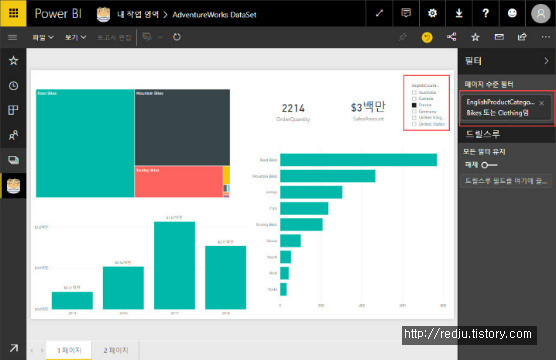Select the dark Mountain Bikes treemap block
This screenshot has height=360, width=556.
point(182,127)
